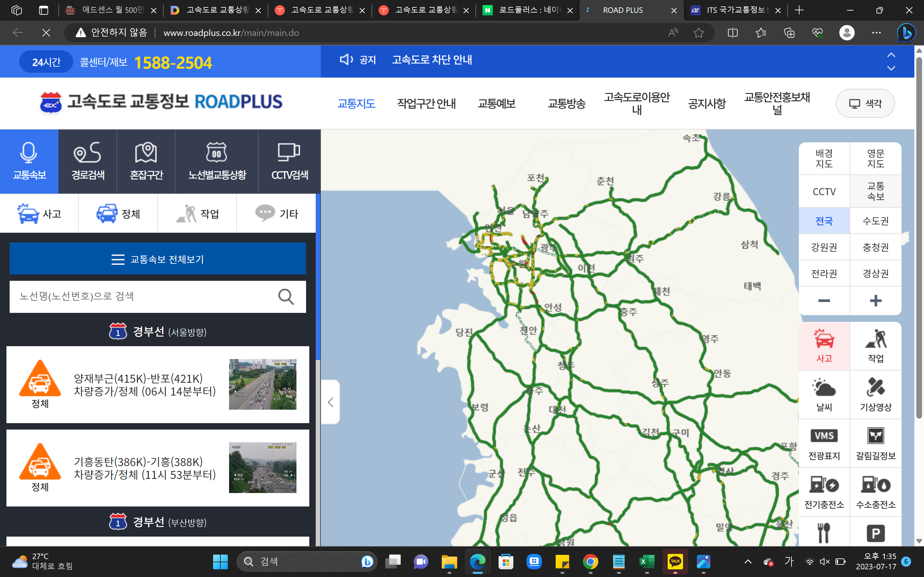
Task: Switch to the 정체 congestion filter tab
Action: tap(118, 214)
